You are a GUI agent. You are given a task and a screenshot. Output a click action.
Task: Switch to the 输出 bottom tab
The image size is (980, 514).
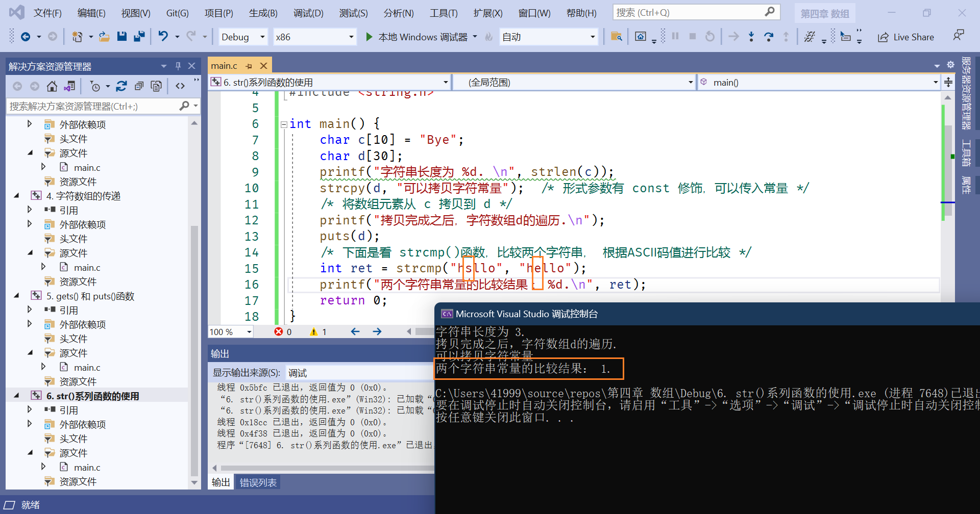(x=220, y=482)
